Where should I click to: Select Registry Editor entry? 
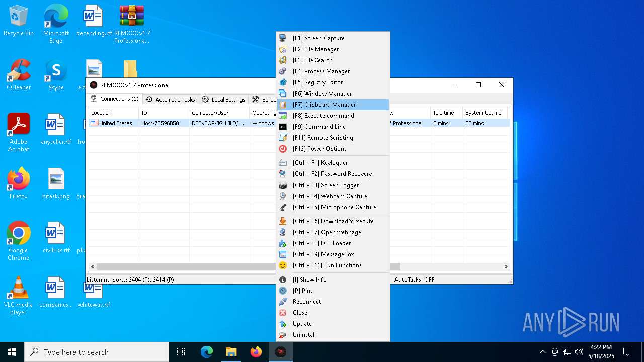click(x=333, y=82)
